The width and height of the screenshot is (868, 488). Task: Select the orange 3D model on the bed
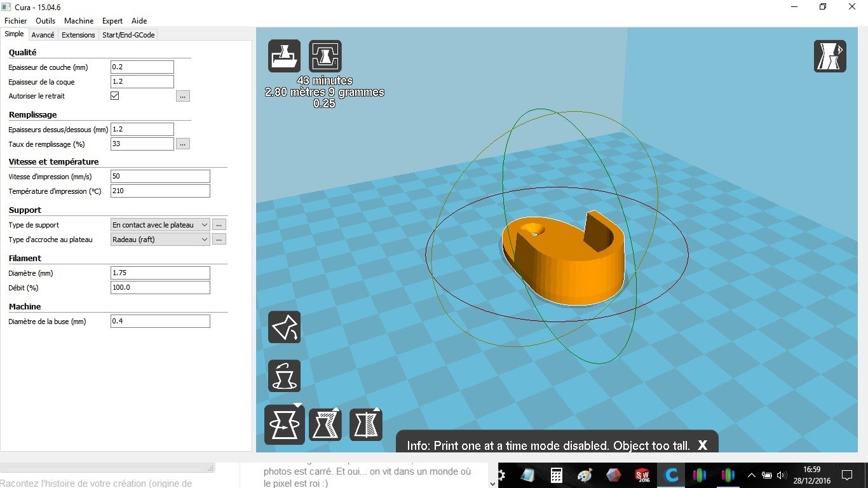point(564,259)
